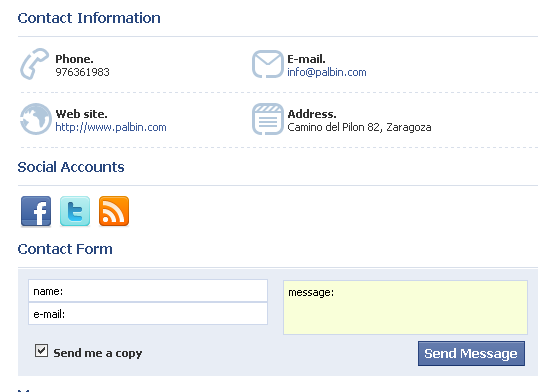
Task: Uncheck the Send me a copy checkbox
Action: [x=41, y=350]
